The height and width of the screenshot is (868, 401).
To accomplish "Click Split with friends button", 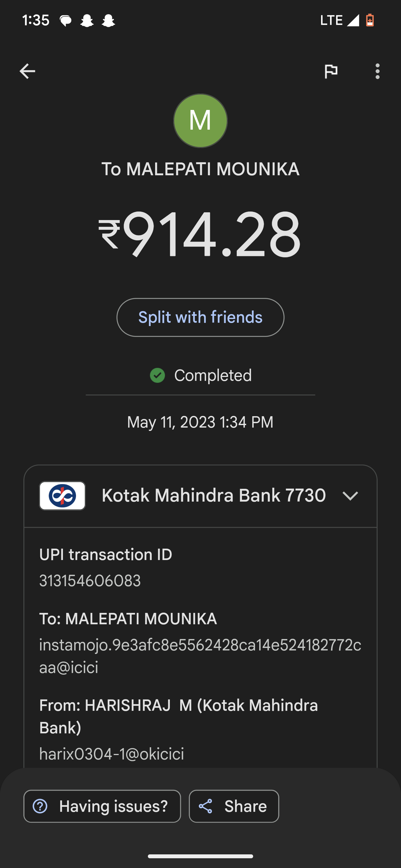I will click(200, 317).
